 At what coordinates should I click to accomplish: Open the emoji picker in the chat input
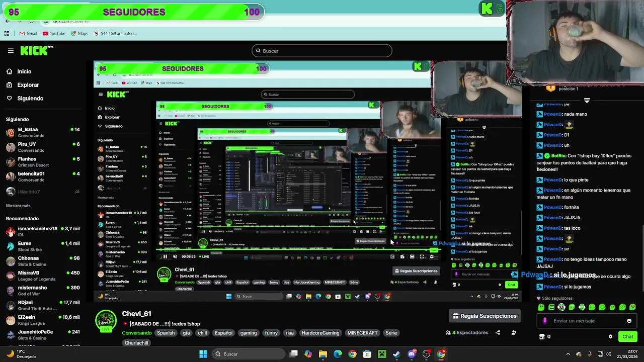coord(629,321)
